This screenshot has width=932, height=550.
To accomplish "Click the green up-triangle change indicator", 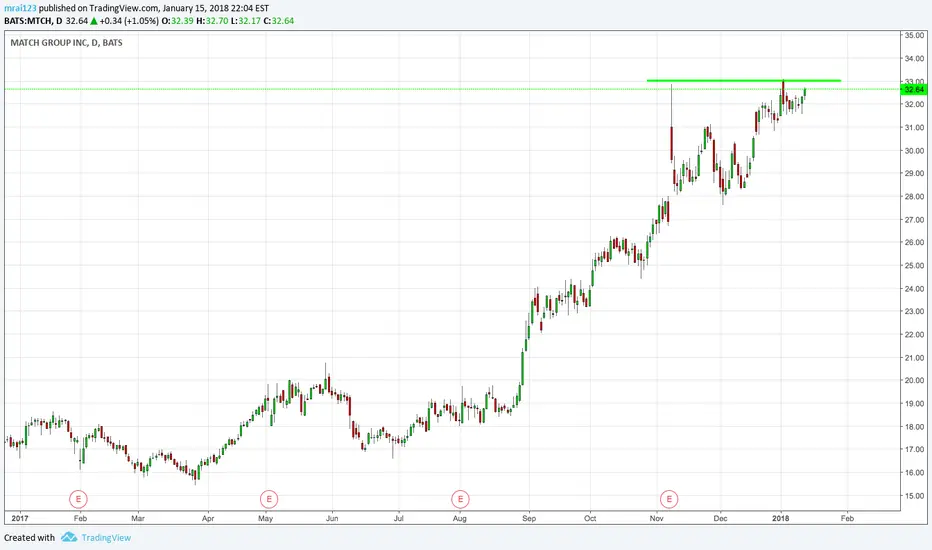I will [94, 21].
